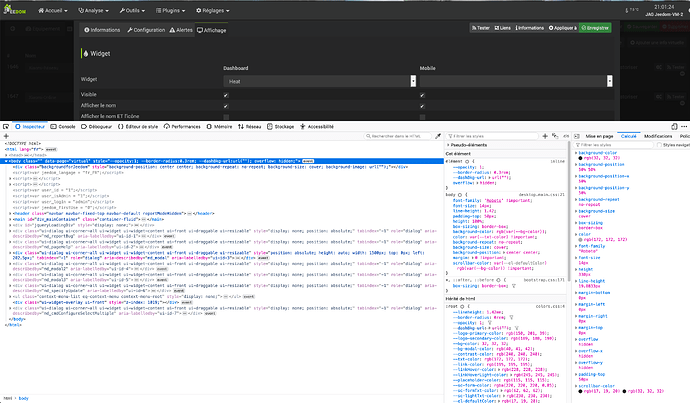Toggle Afficher le nom ET l'icône Mobile

422,117
